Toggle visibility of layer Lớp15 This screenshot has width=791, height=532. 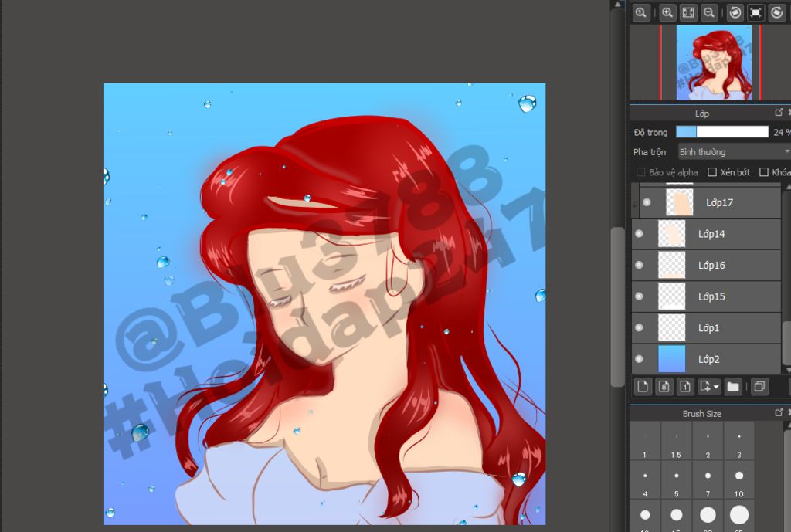point(639,296)
